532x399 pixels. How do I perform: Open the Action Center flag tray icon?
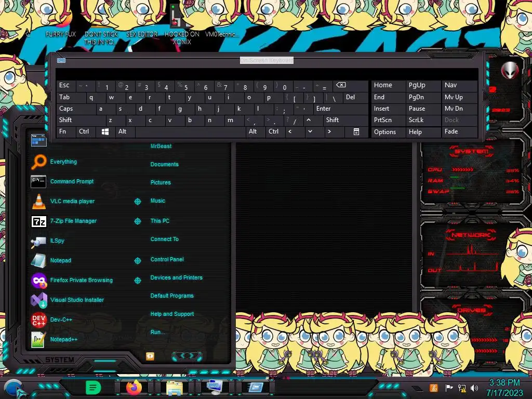tap(449, 388)
